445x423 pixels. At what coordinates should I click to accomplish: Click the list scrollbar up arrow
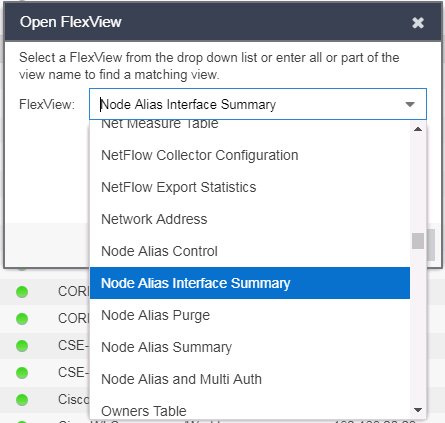[418, 129]
